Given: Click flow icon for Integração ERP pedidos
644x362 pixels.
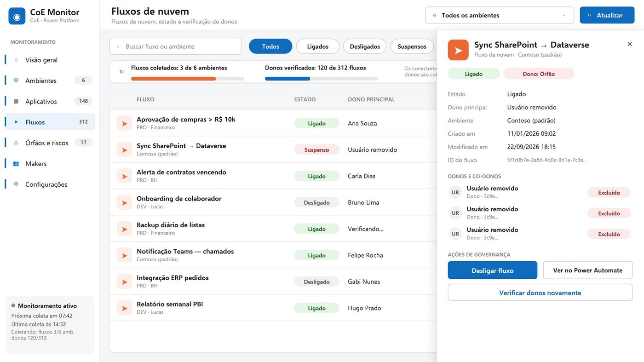Looking at the screenshot, I should pyautogui.click(x=124, y=282).
